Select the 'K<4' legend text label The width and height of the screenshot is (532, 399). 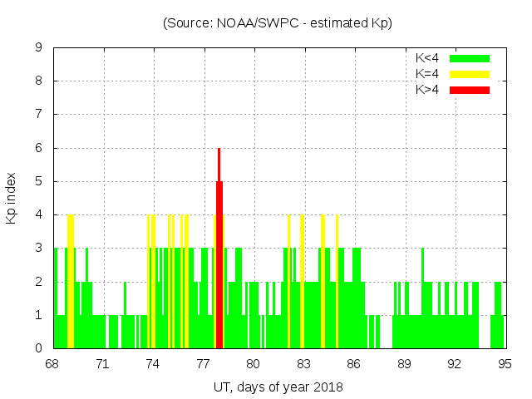(x=429, y=58)
